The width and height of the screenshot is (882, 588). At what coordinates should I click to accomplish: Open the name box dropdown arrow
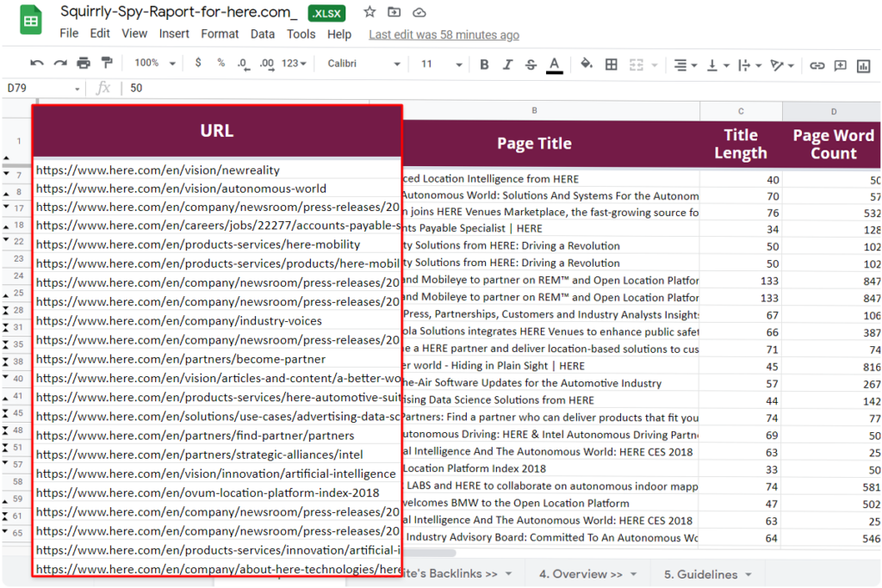pos(77,89)
